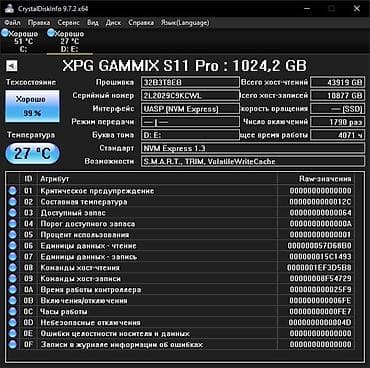
Task: Close the CrystalDiskInfo window
Action: [357, 8]
